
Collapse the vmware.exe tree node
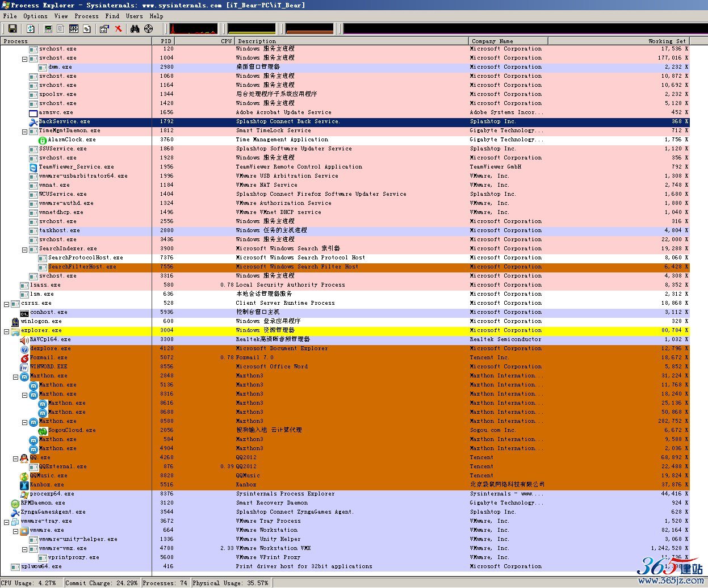(x=15, y=531)
